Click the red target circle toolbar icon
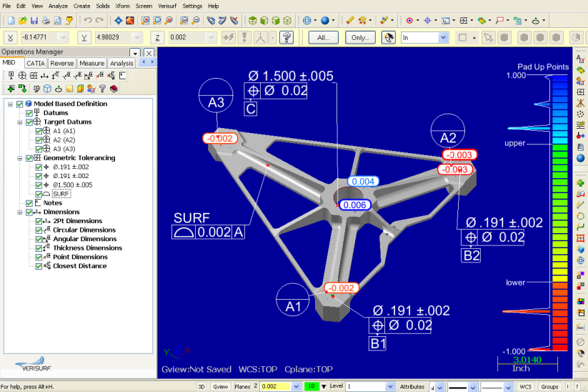The width and height of the screenshot is (588, 392). coord(409,21)
